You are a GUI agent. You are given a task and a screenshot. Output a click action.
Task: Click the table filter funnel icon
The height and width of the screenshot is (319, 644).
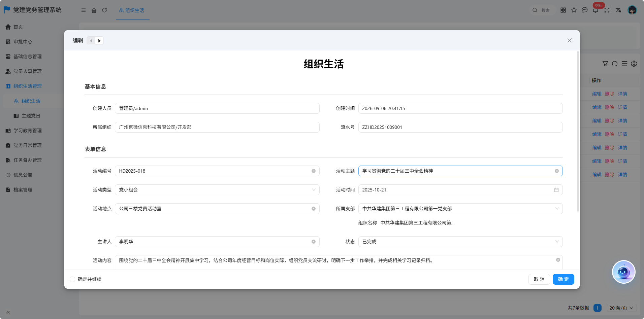click(x=605, y=64)
